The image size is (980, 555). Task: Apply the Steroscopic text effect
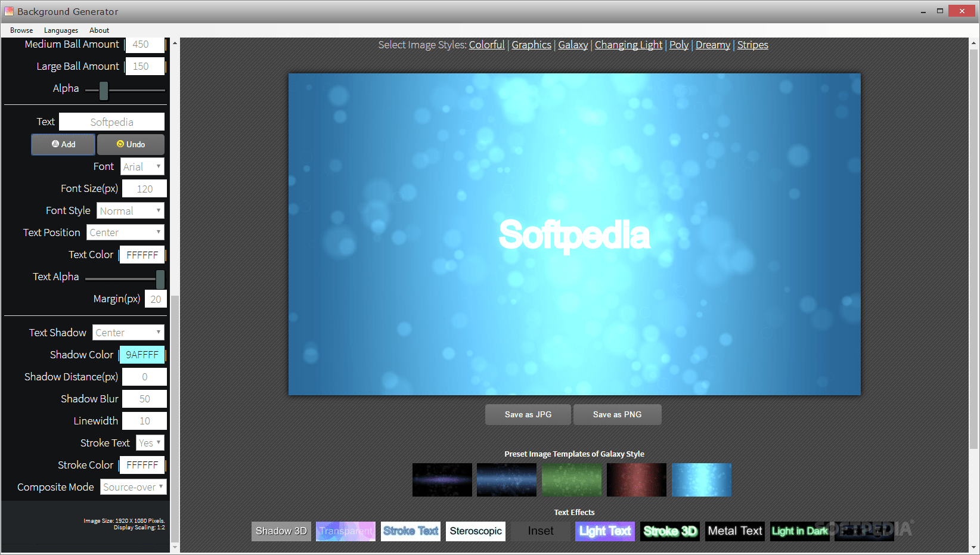tap(476, 531)
